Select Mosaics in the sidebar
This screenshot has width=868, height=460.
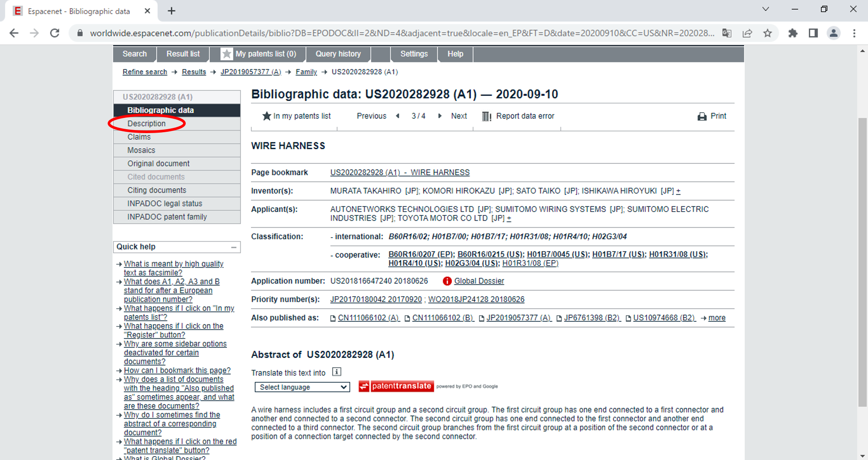[x=177, y=150]
